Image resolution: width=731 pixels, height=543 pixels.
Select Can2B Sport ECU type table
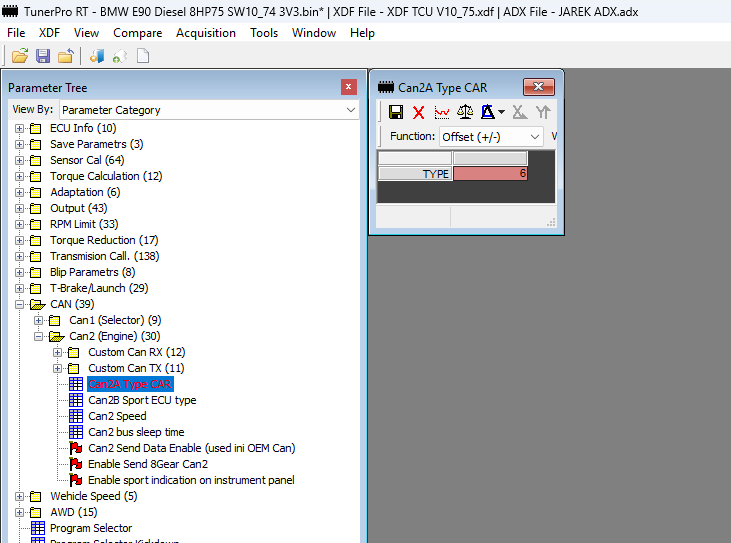pyautogui.click(x=142, y=400)
